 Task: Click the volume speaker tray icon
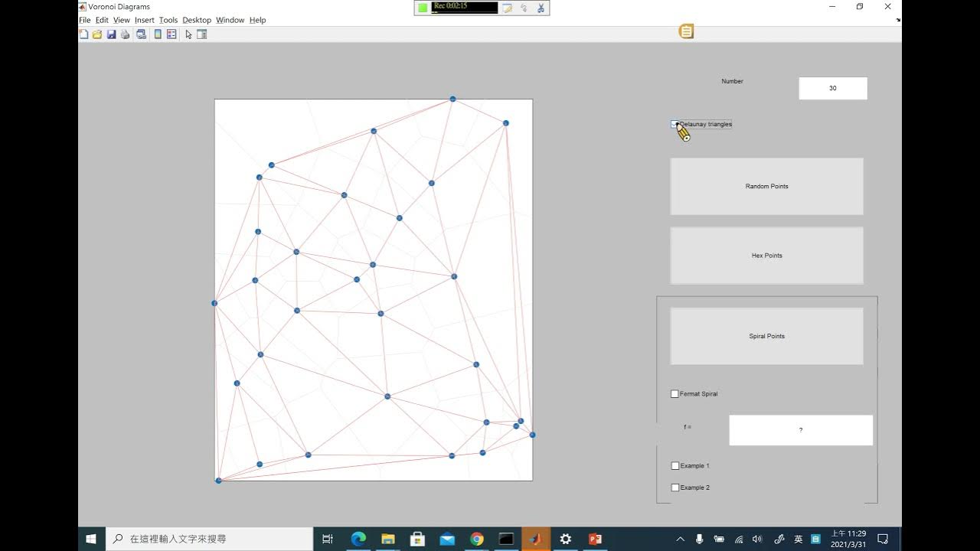tap(758, 539)
